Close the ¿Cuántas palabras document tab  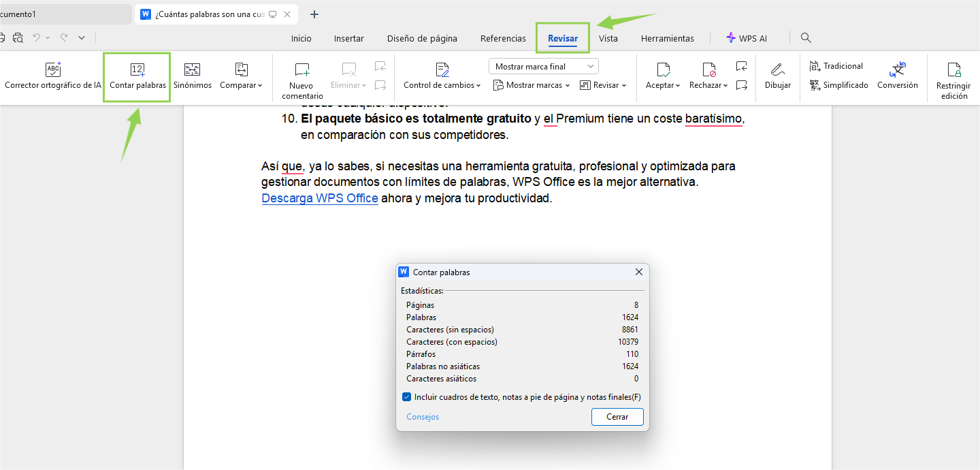coord(287,14)
